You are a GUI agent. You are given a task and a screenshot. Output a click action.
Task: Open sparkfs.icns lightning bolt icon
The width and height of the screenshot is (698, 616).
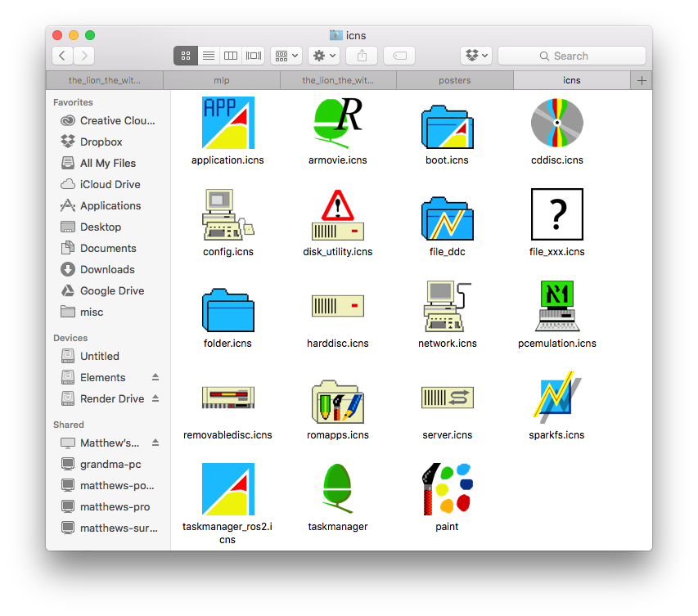556,398
